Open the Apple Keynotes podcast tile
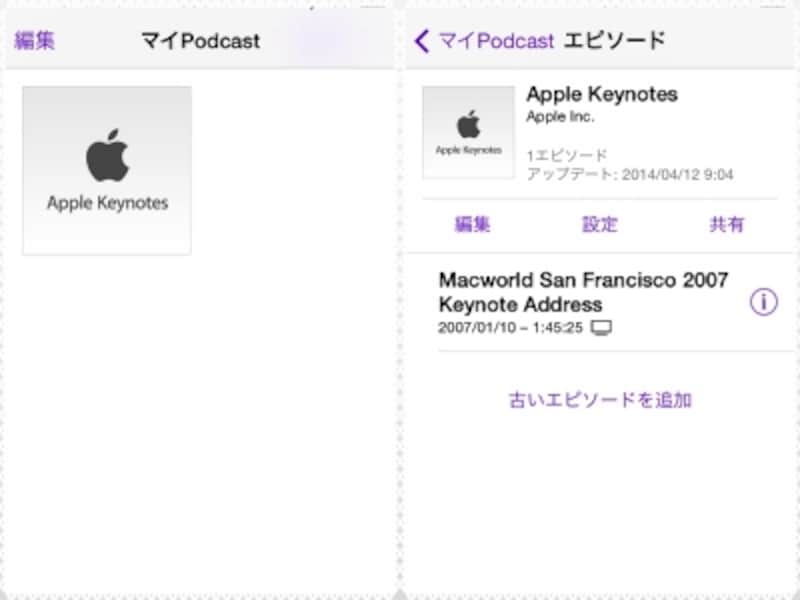The height and width of the screenshot is (600, 800). pyautogui.click(x=107, y=170)
